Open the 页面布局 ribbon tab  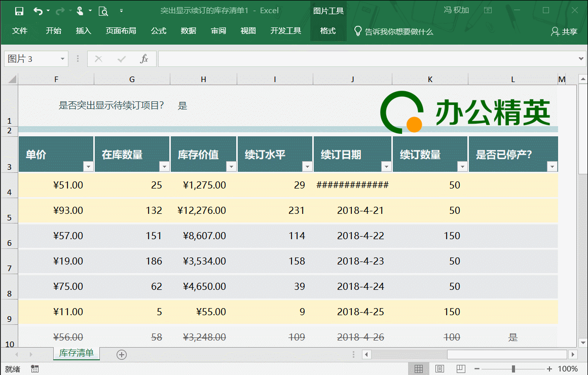[121, 31]
